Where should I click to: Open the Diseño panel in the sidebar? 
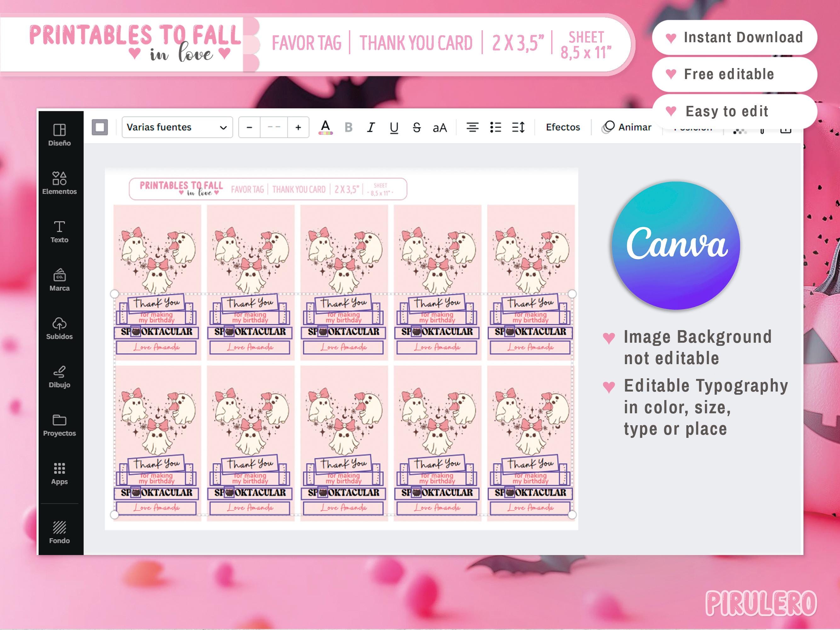coord(59,135)
